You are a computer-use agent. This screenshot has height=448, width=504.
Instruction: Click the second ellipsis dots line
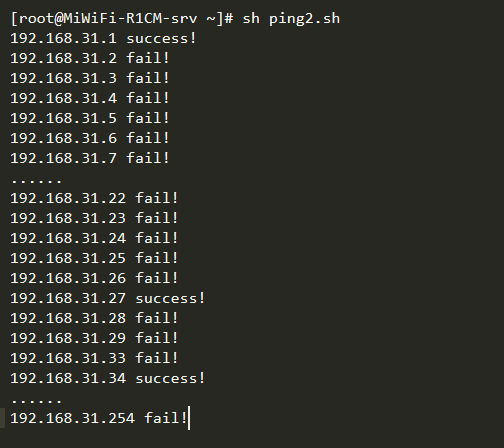point(36,401)
